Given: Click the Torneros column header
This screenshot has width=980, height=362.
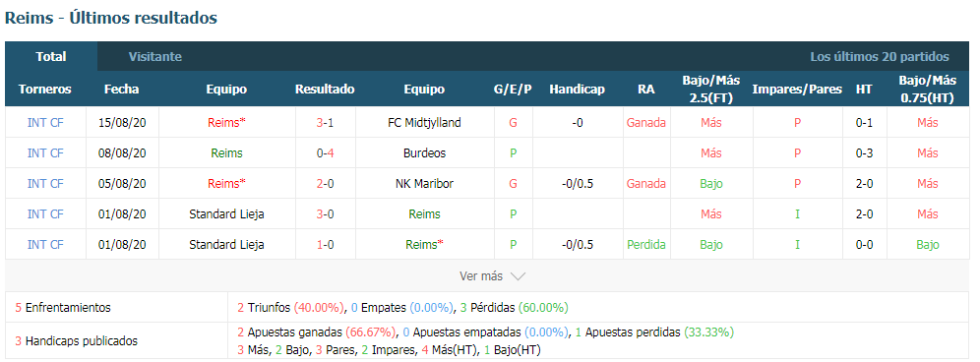Looking at the screenshot, I should click(x=45, y=90).
